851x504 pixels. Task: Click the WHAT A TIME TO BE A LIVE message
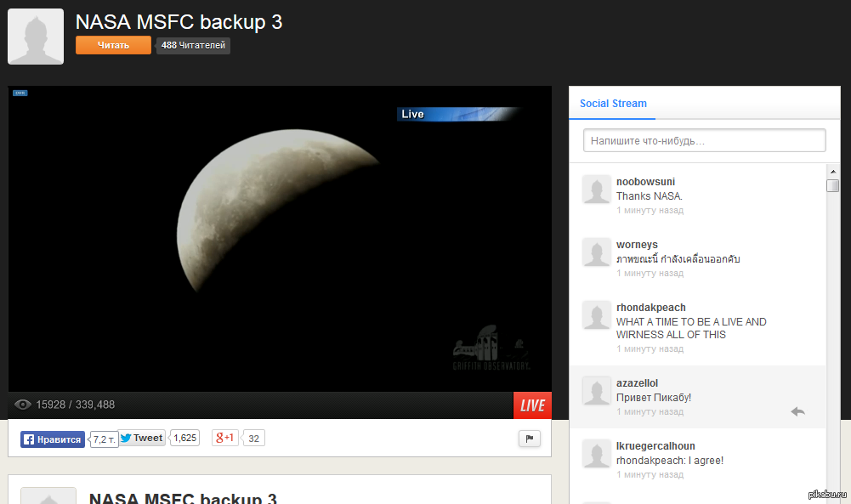691,328
